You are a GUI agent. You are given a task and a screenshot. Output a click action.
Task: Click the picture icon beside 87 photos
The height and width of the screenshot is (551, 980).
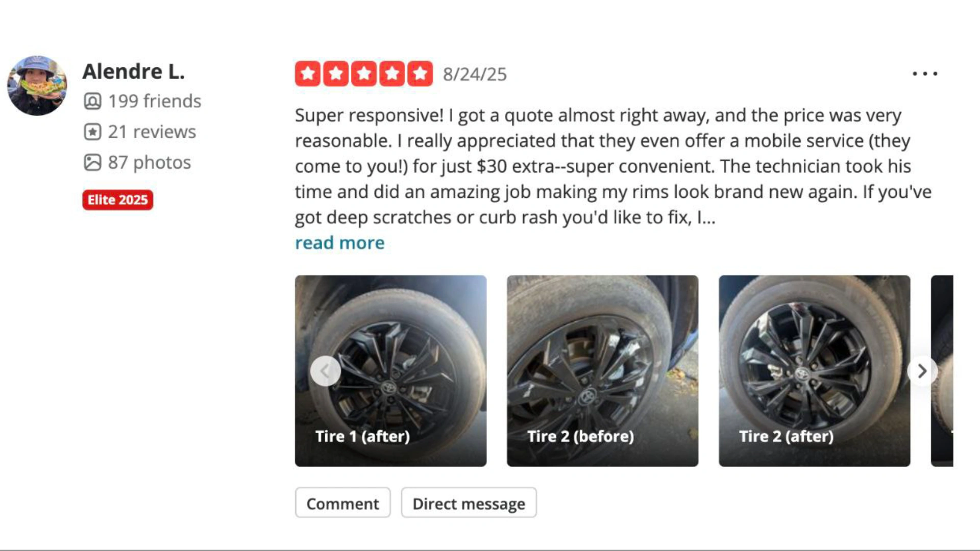[92, 162]
